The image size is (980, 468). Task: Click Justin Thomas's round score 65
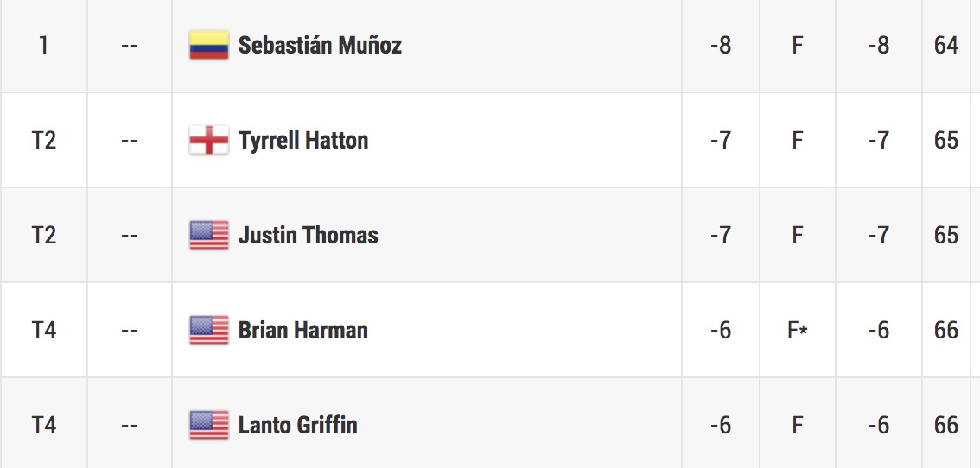[x=946, y=235]
